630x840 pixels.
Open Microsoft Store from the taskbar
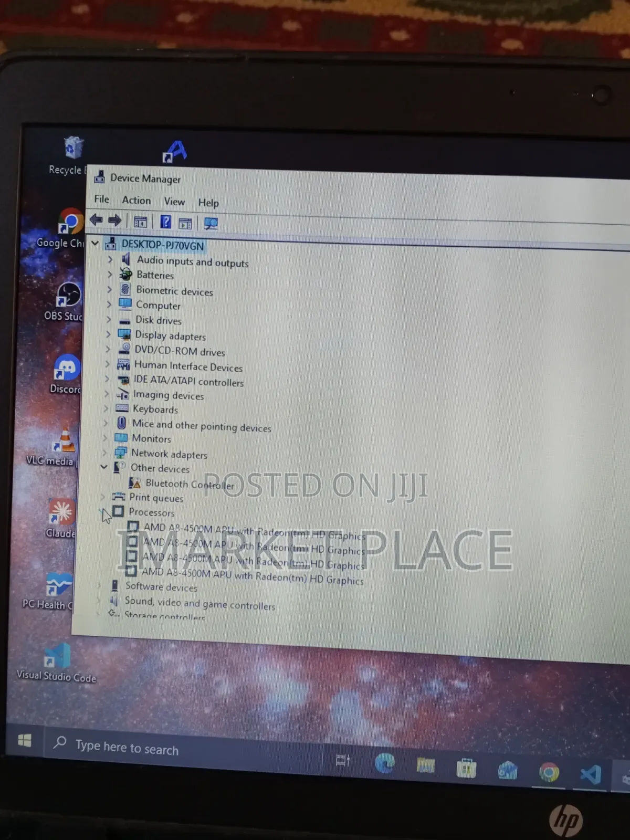[x=466, y=769]
